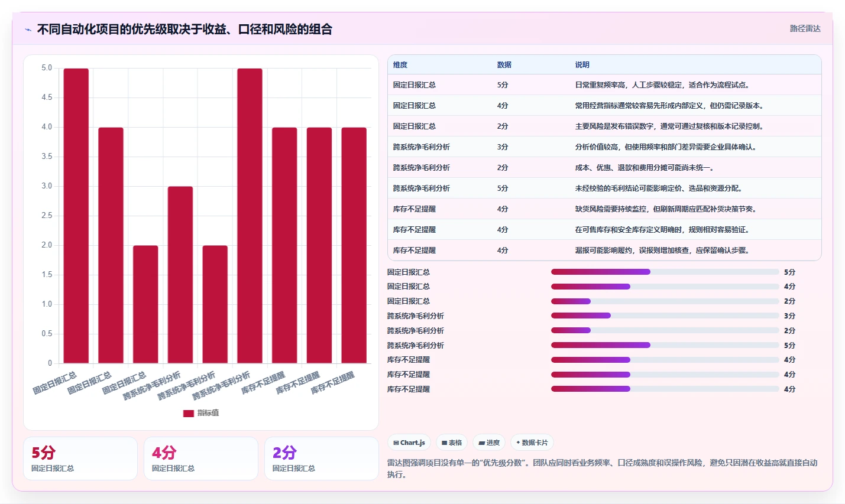Select row 在可售库存和安全库存定义明确时

pyautogui.click(x=604, y=229)
